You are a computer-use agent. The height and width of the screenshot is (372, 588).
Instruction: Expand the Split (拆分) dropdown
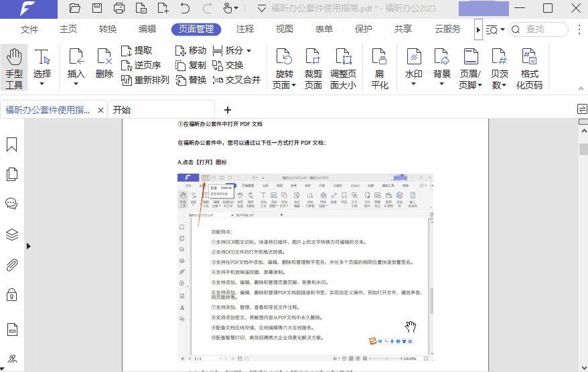249,51
